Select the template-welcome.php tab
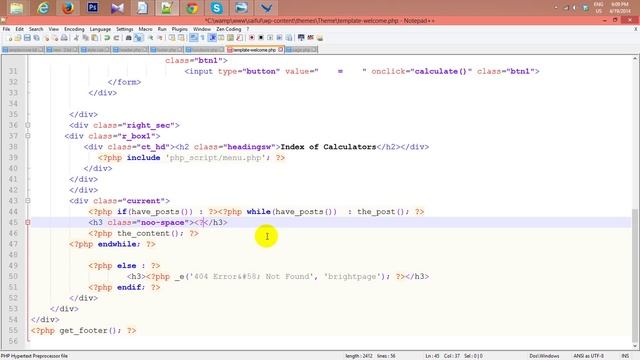Viewport: 640px width, 360px height. coord(254,50)
